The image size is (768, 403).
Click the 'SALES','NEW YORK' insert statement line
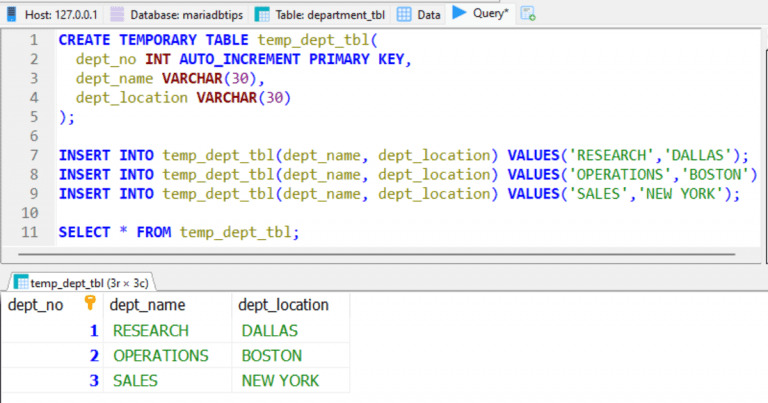399,194
